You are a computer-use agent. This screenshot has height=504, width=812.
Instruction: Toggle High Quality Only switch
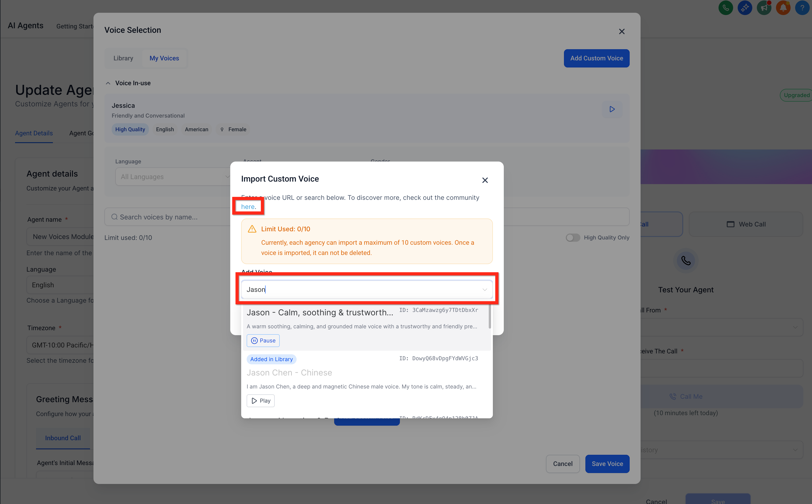[573, 237]
